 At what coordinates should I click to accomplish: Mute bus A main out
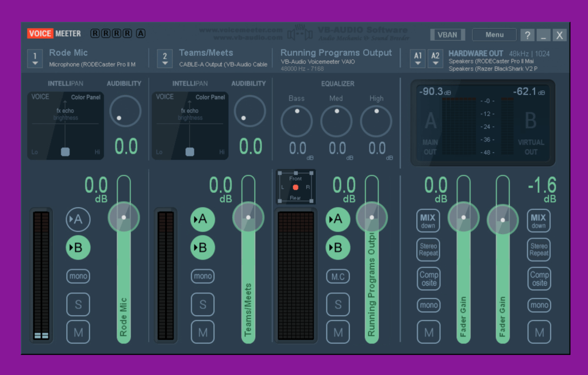(429, 332)
